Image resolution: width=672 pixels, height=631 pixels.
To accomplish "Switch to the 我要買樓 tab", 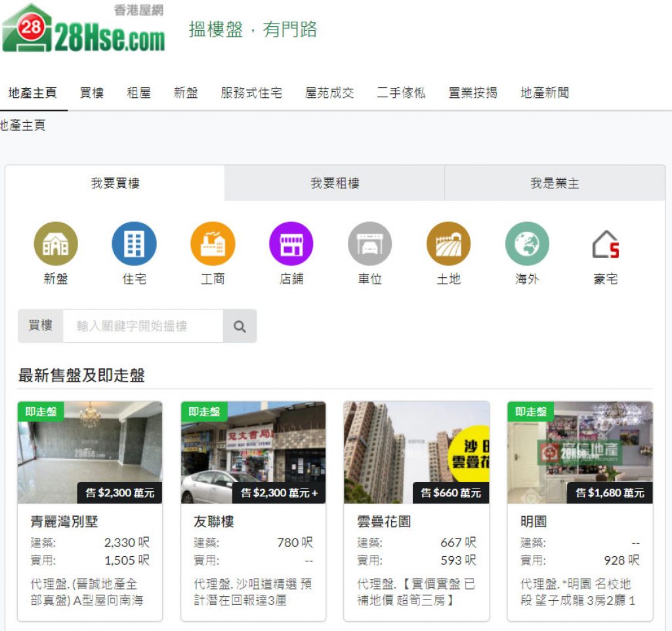I will tap(115, 183).
